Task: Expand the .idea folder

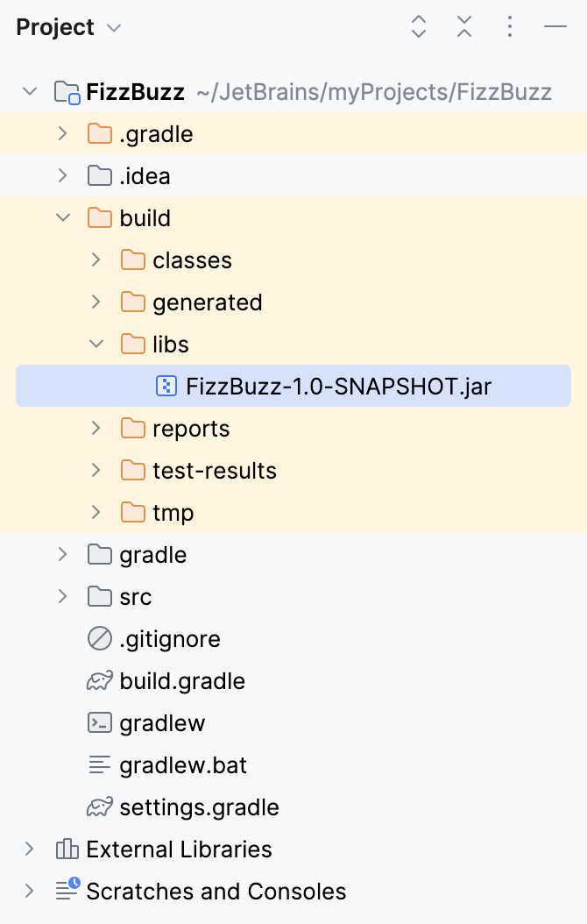Action: pyautogui.click(x=62, y=175)
